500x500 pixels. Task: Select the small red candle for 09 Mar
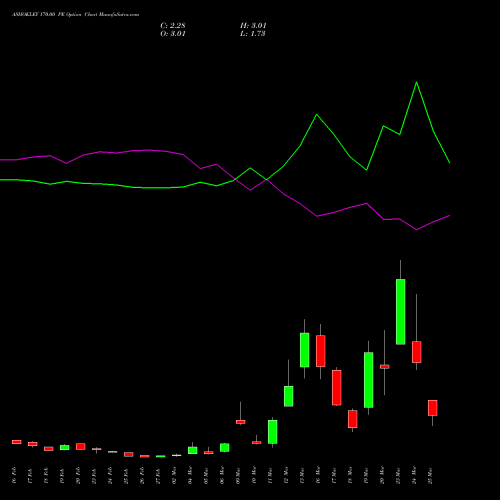click(241, 422)
